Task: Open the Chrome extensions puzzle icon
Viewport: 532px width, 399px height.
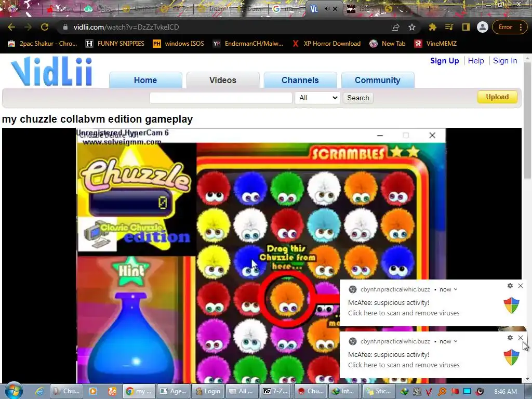Action: [x=432, y=27]
